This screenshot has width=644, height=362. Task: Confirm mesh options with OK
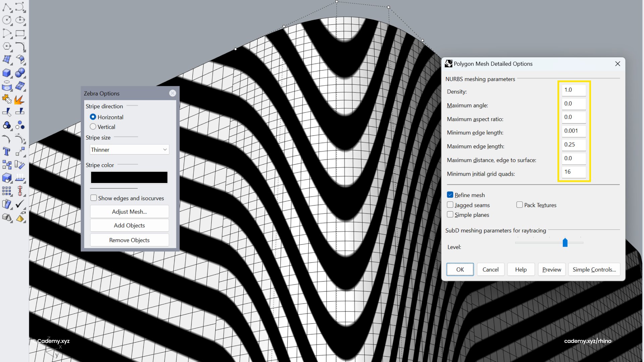point(460,269)
